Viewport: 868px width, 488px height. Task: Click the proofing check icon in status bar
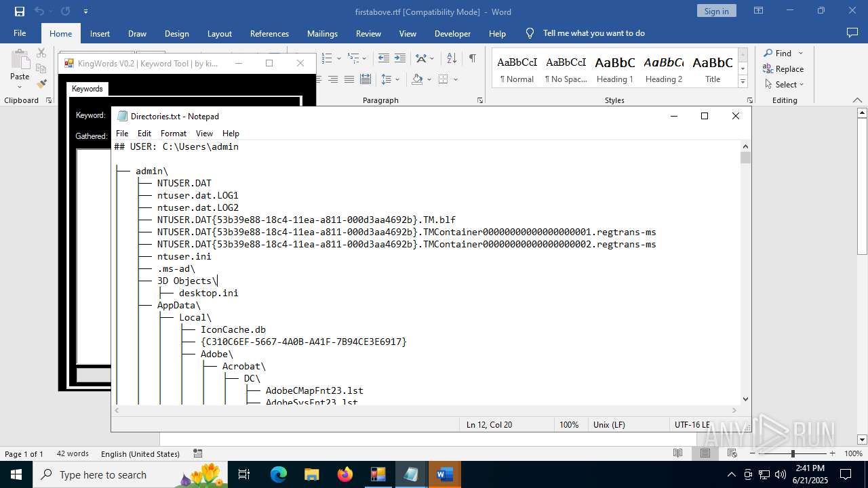pyautogui.click(x=198, y=453)
